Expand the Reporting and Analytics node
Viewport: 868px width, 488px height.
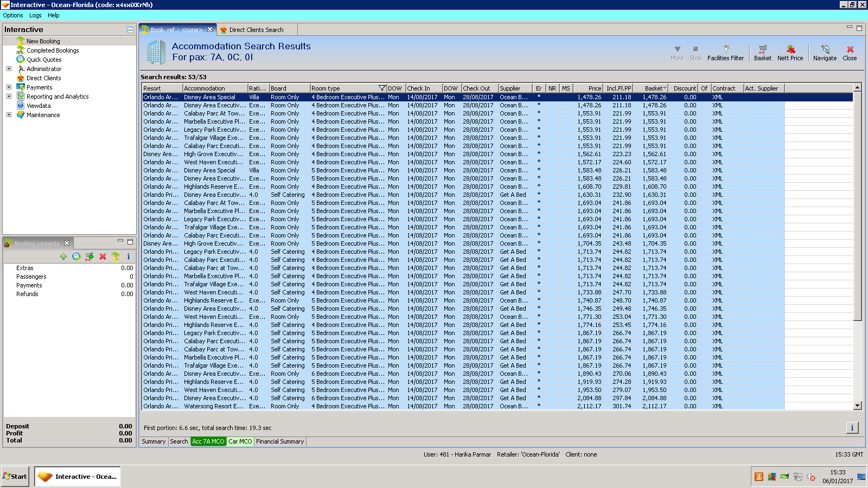click(9, 96)
